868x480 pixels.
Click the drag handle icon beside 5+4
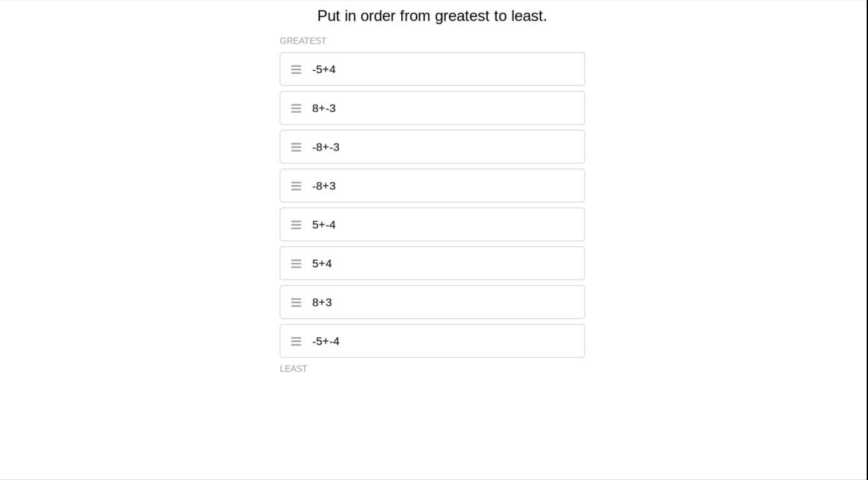(296, 264)
